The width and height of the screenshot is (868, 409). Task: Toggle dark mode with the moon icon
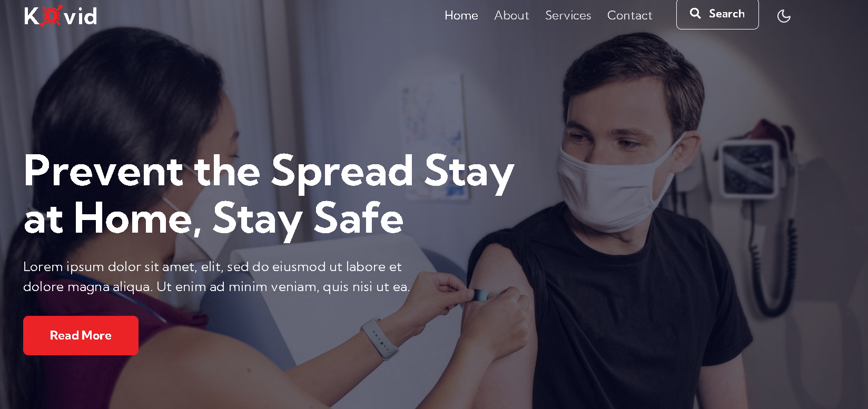pyautogui.click(x=784, y=16)
